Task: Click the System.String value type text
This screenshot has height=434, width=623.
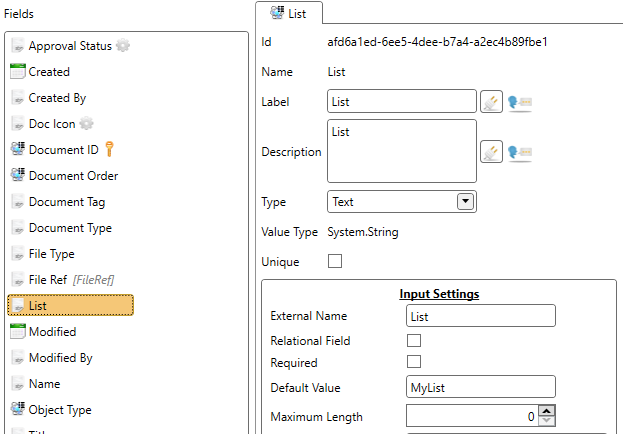Action: 363,232
